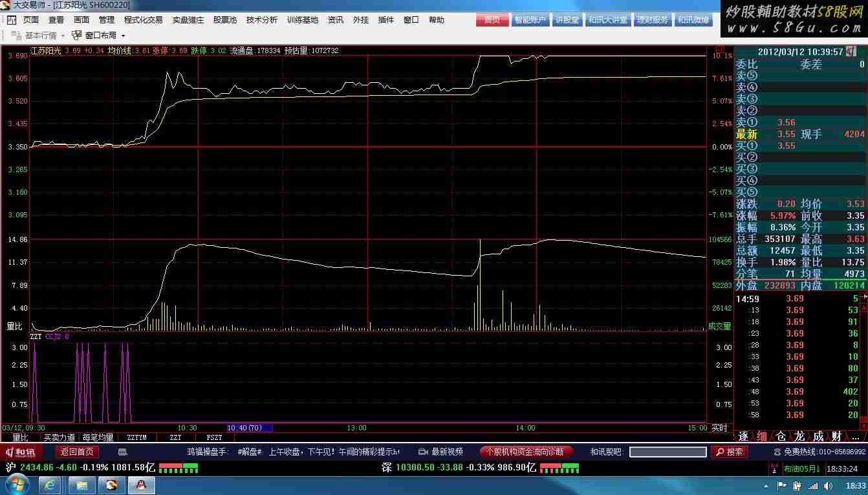Screen dimensions: 868x495
Task: Open the 帮助 menu
Action: pos(437,20)
